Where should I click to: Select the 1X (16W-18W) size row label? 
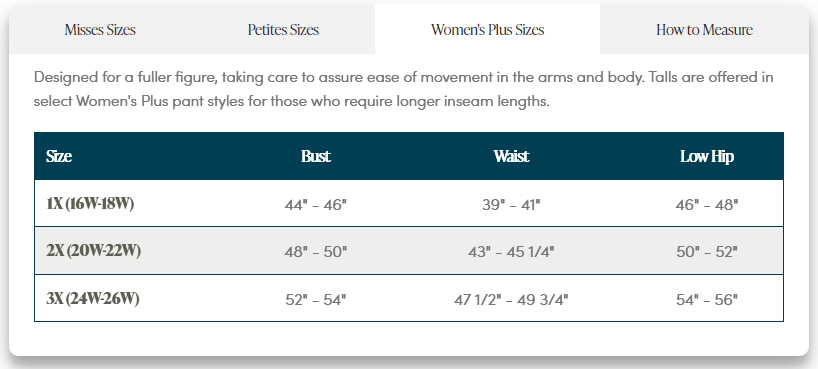pos(90,204)
